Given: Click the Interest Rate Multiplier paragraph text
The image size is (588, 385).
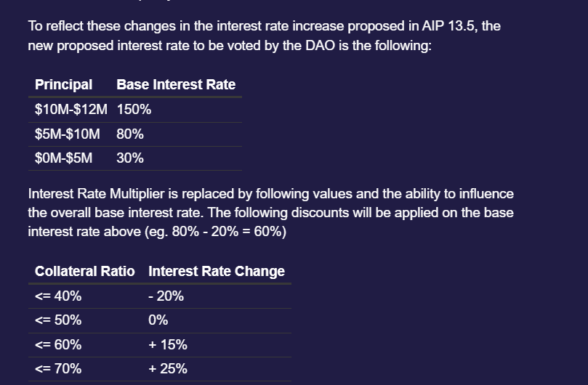Looking at the screenshot, I should (271, 213).
